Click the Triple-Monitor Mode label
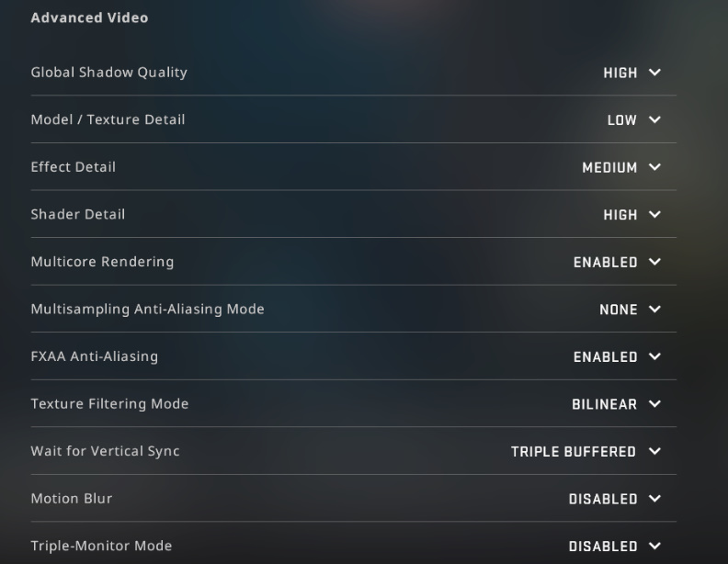The width and height of the screenshot is (728, 564). point(101,546)
